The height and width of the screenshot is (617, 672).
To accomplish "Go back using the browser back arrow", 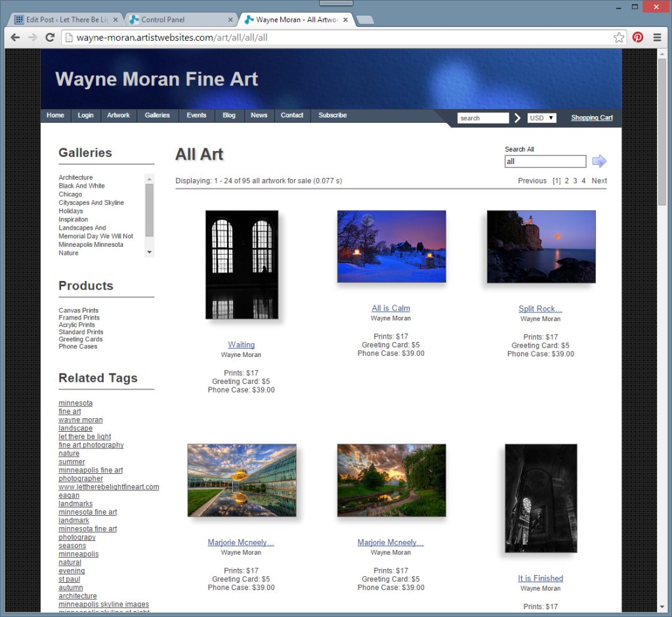I will pos(15,37).
